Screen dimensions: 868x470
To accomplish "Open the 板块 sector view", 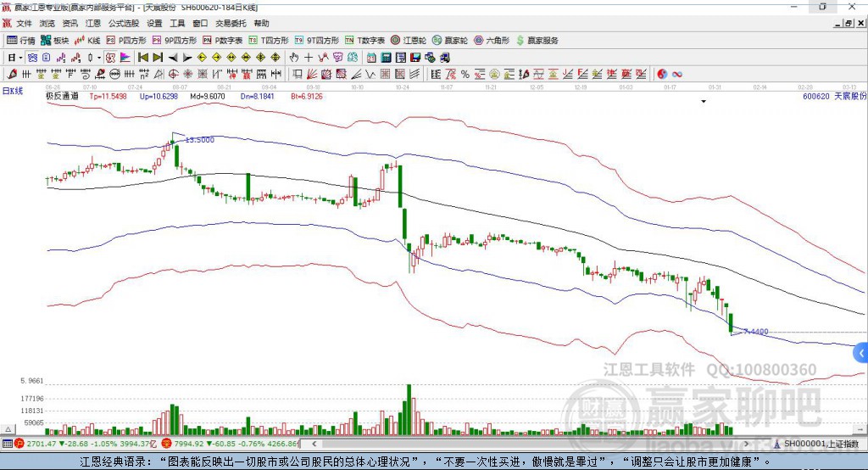I will coord(54,41).
